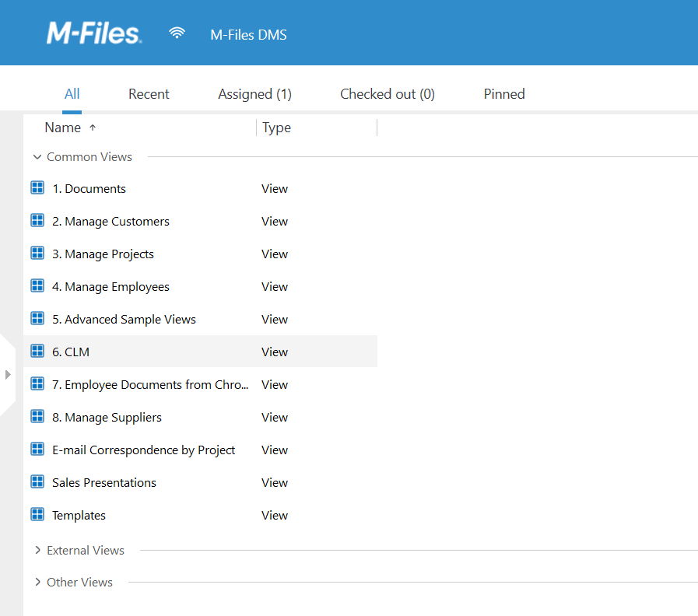The height and width of the screenshot is (616, 698).
Task: Click the view icon beside Sales Presentations
Action: [37, 481]
